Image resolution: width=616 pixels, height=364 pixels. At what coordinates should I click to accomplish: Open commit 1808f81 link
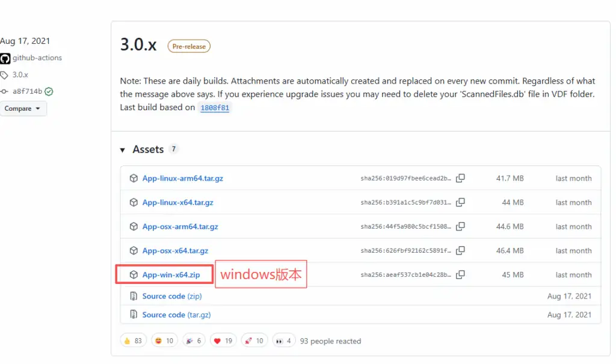[214, 108]
